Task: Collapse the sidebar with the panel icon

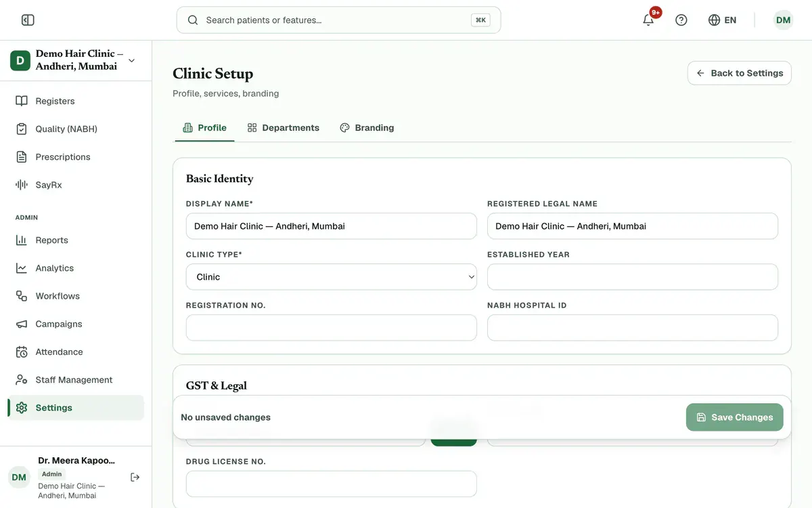Action: 28,20
